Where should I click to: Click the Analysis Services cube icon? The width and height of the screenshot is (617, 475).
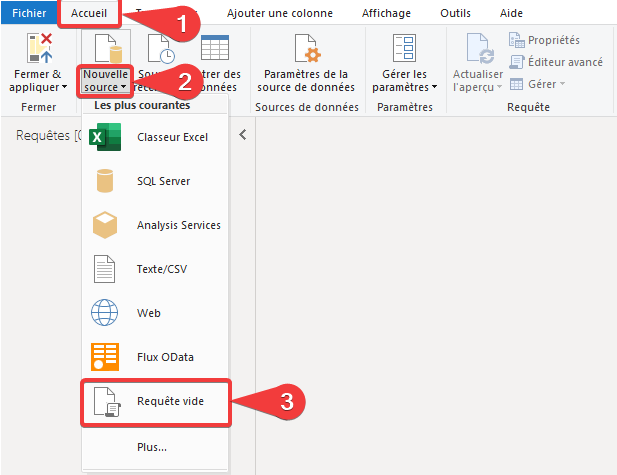(x=105, y=225)
